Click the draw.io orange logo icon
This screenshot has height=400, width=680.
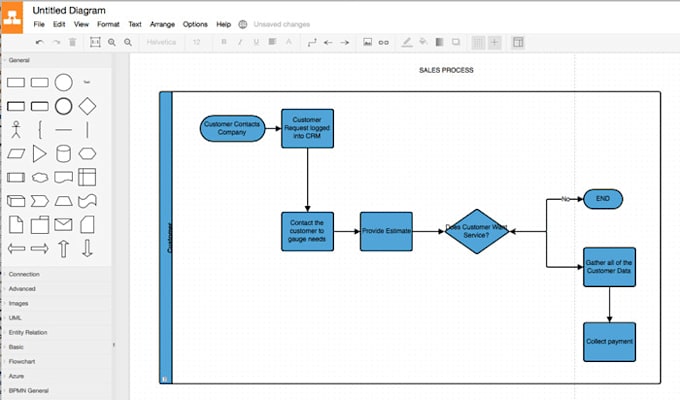12,17
